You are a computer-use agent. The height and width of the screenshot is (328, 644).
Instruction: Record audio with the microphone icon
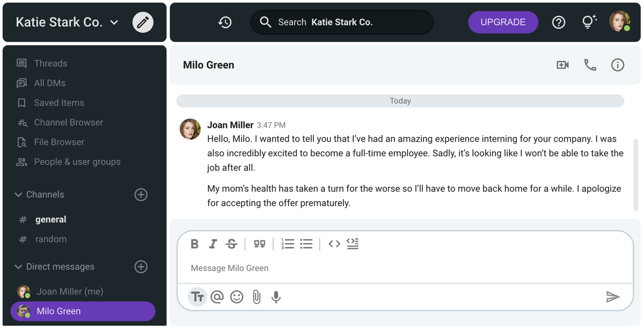click(x=276, y=296)
